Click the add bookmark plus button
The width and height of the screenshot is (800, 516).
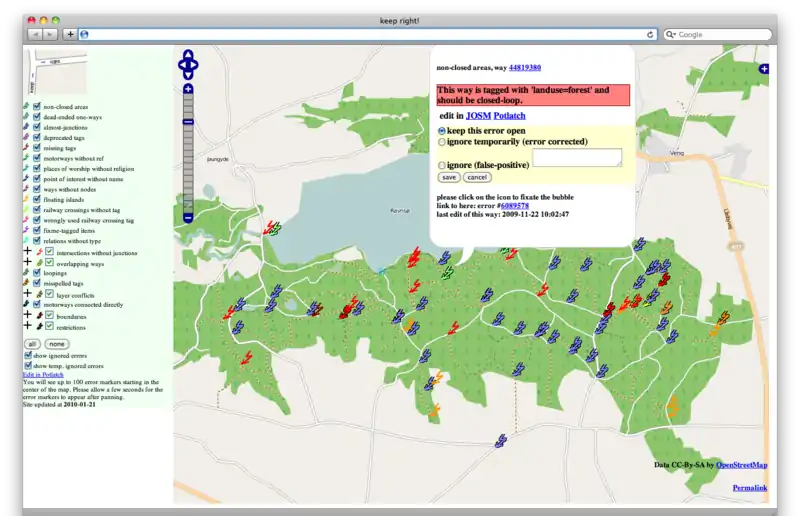click(x=70, y=34)
